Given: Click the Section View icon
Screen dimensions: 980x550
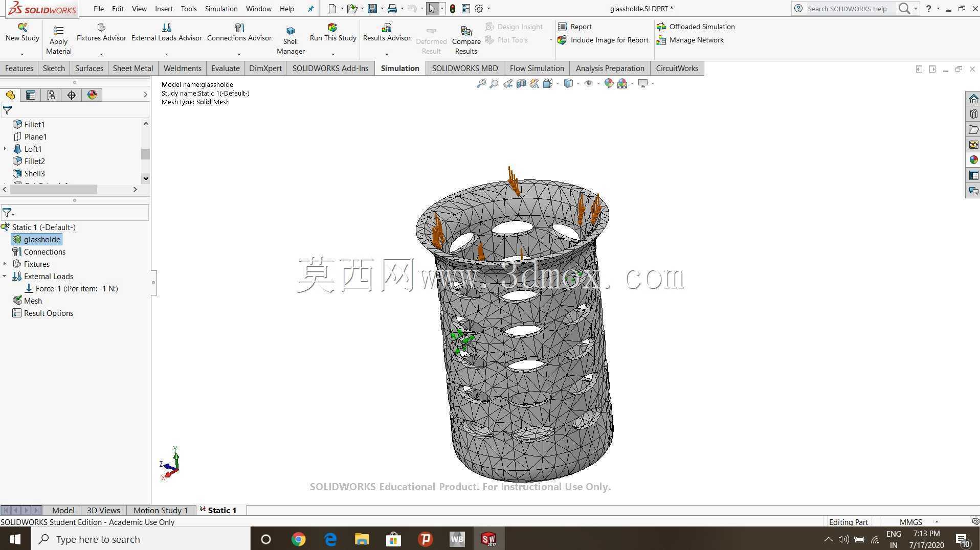Looking at the screenshot, I should click(521, 83).
